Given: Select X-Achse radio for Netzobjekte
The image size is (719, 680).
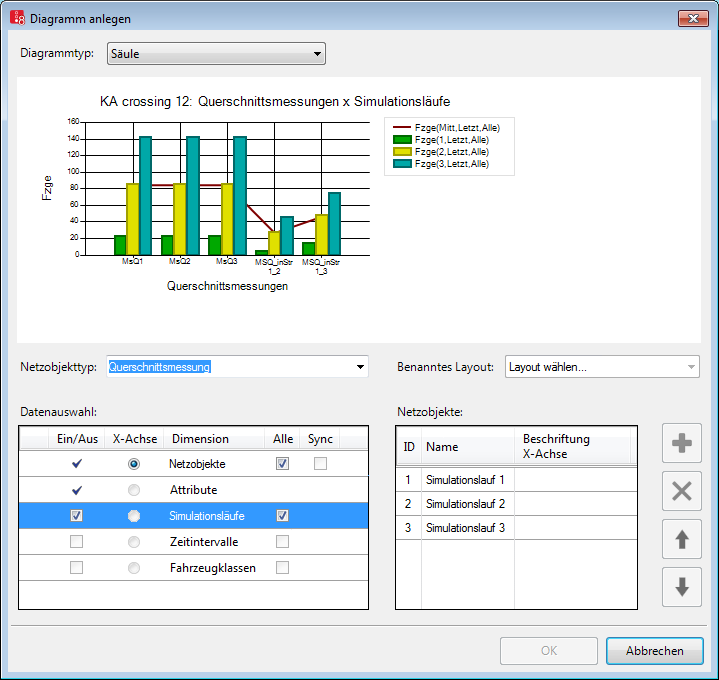Looking at the screenshot, I should click(x=134, y=464).
